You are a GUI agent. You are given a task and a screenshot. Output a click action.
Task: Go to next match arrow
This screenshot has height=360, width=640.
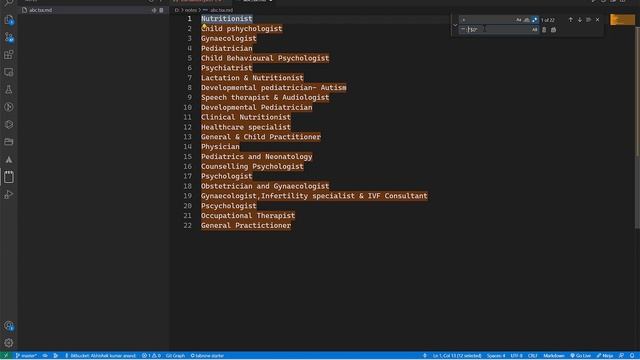tap(580, 20)
